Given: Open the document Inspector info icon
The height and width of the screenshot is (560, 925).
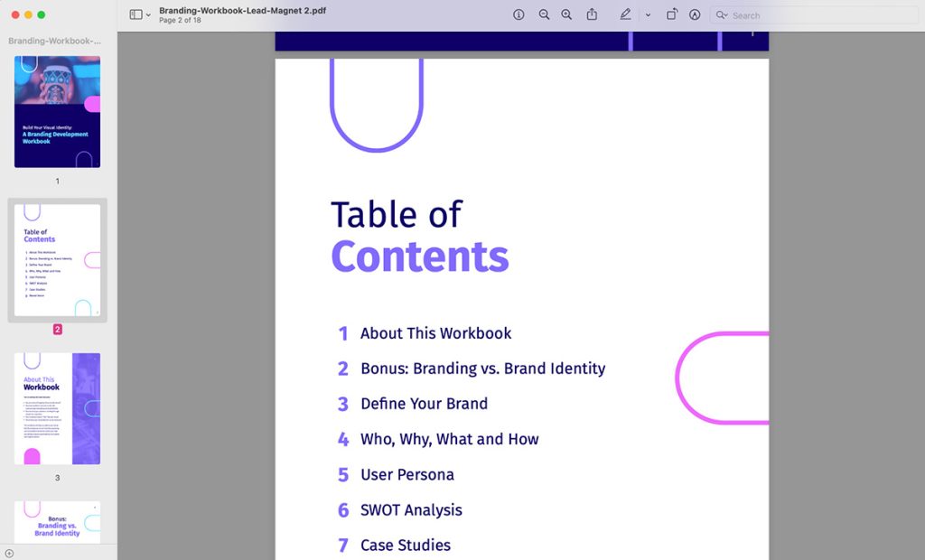Looking at the screenshot, I should coord(518,15).
